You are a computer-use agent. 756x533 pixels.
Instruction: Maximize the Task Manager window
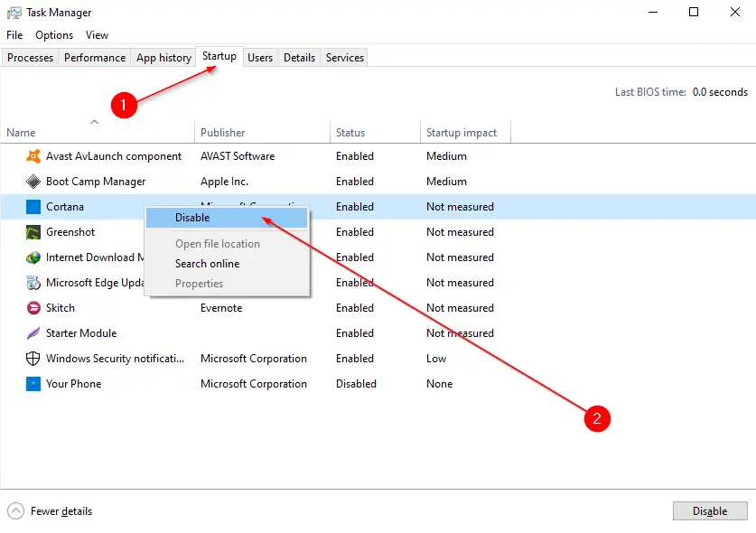(694, 12)
